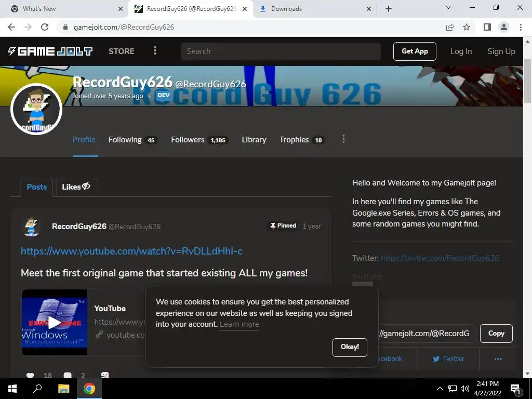Viewport: 532px width, 399px height.
Task: Open the Trophies 18 tab
Action: [301, 140]
